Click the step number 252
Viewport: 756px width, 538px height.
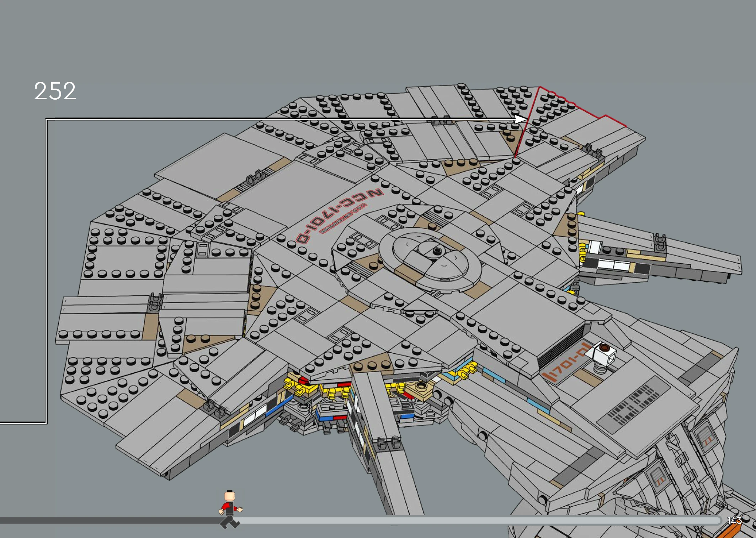click(x=55, y=91)
